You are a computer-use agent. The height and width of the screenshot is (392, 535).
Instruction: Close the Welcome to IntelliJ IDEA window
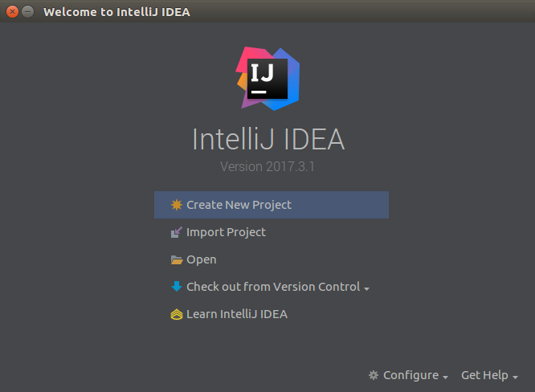[x=12, y=11]
